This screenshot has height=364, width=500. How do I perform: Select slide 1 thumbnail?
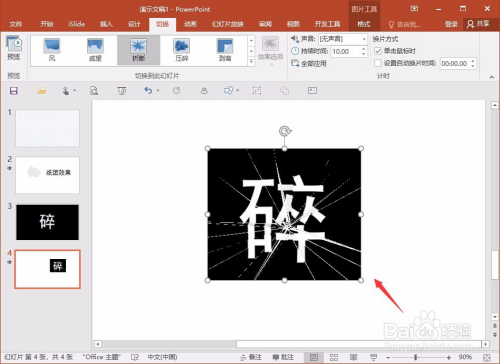47,128
